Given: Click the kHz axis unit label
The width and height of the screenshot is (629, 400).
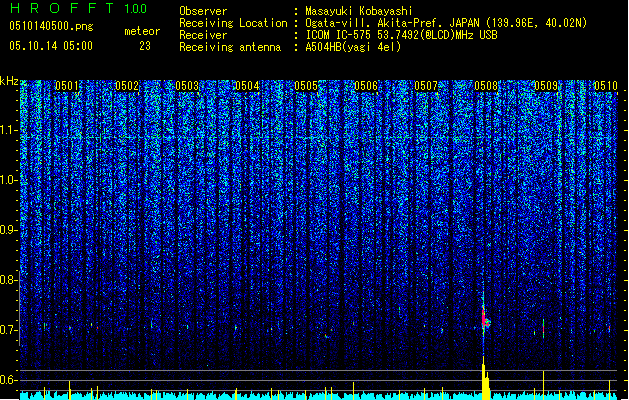Looking at the screenshot, I should 9,81.
